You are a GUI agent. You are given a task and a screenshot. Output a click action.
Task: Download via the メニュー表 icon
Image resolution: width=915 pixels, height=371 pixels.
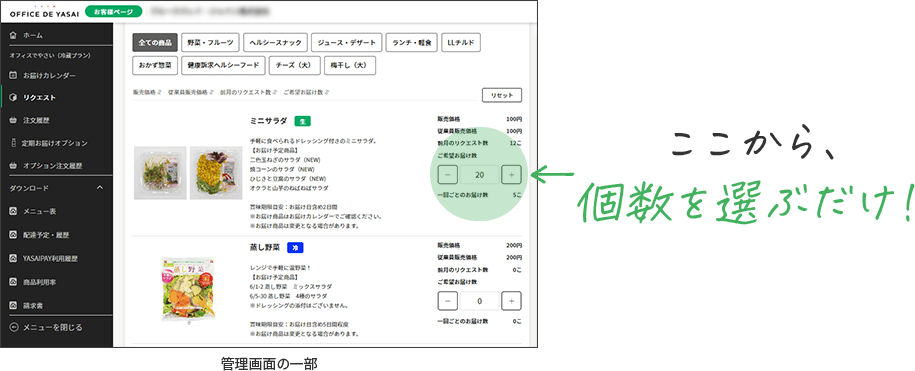tap(13, 211)
